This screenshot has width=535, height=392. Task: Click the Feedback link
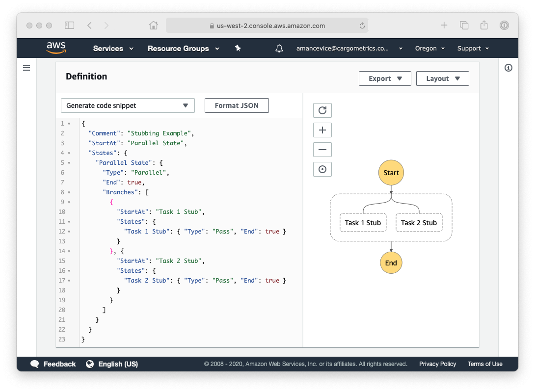pyautogui.click(x=60, y=364)
